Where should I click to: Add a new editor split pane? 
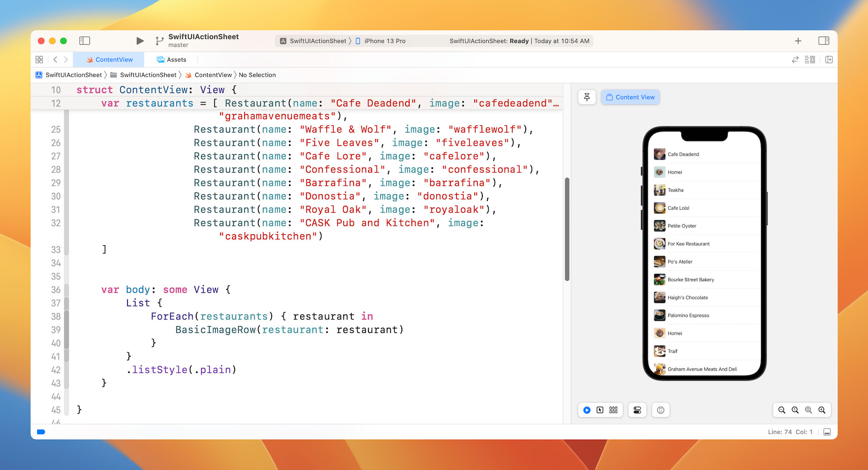pyautogui.click(x=829, y=59)
